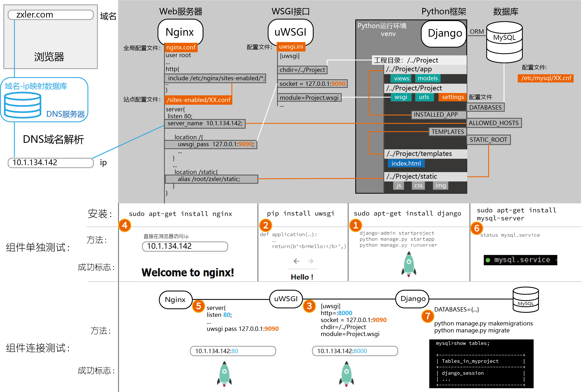582x392 pixels.
Task: Click the zxler.com address bar in the browser
Action: click(x=51, y=15)
